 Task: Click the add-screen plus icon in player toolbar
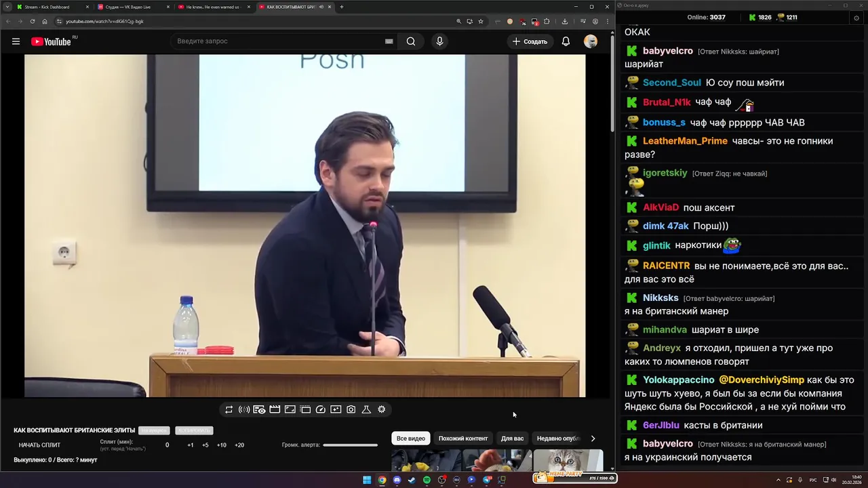click(x=336, y=409)
